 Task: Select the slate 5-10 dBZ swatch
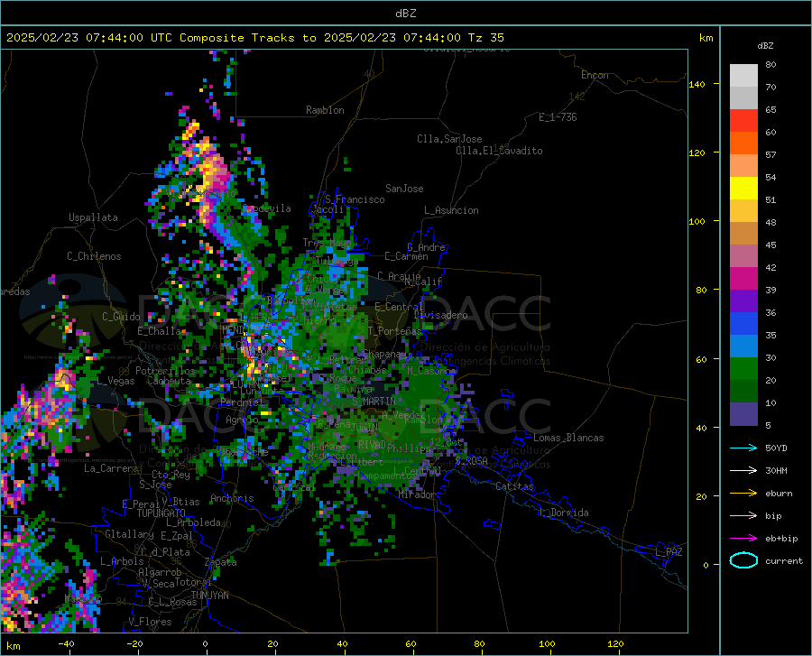pos(743,414)
